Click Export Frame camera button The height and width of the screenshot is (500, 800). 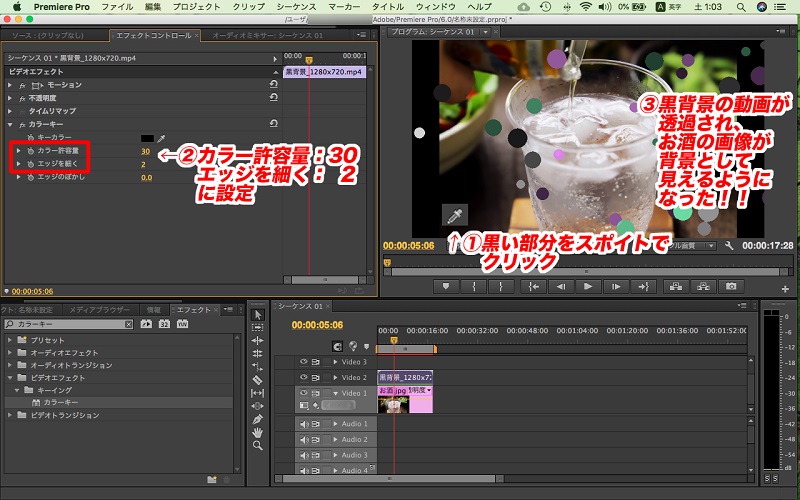coord(731,287)
